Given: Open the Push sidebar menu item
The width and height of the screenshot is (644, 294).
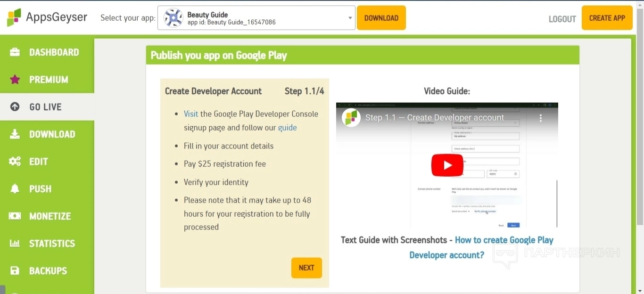Looking at the screenshot, I should (x=47, y=189).
